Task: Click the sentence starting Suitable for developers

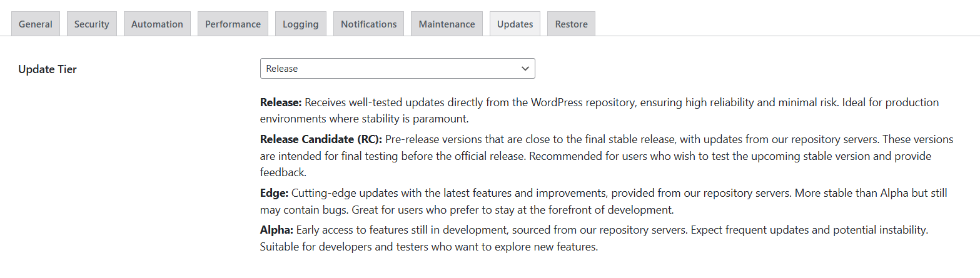Action: pos(429,247)
